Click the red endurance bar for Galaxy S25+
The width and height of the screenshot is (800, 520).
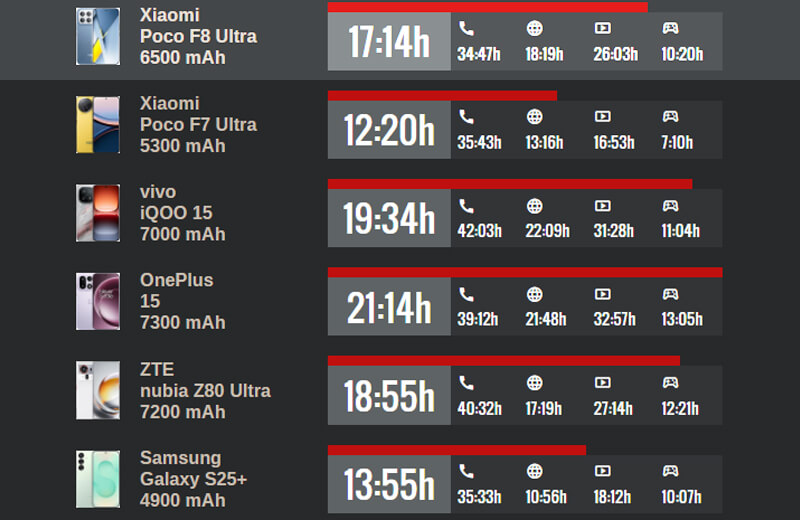pyautogui.click(x=456, y=450)
